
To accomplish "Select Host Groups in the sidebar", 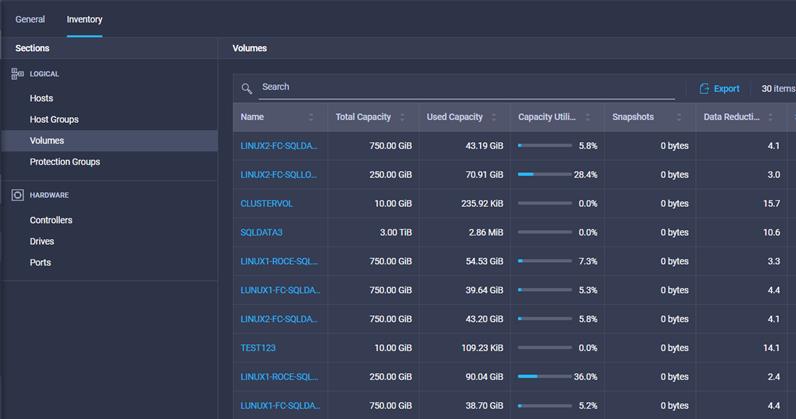I will click(x=54, y=120).
